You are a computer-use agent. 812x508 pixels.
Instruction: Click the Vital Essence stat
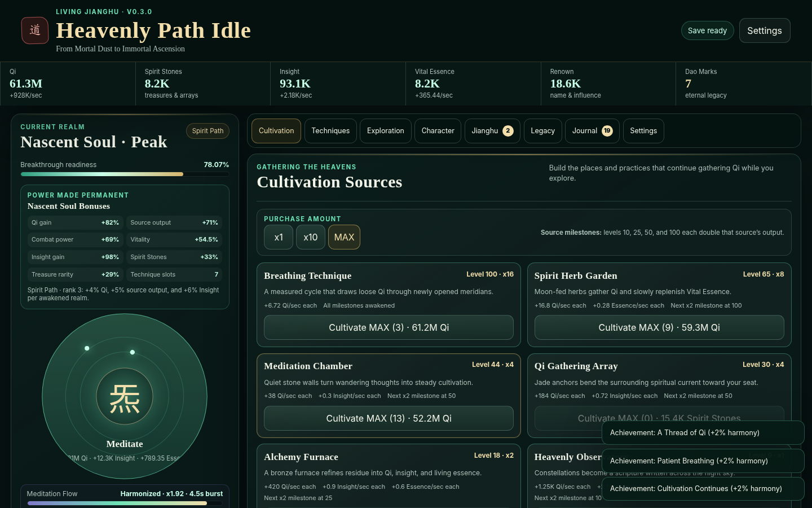tap(473, 84)
